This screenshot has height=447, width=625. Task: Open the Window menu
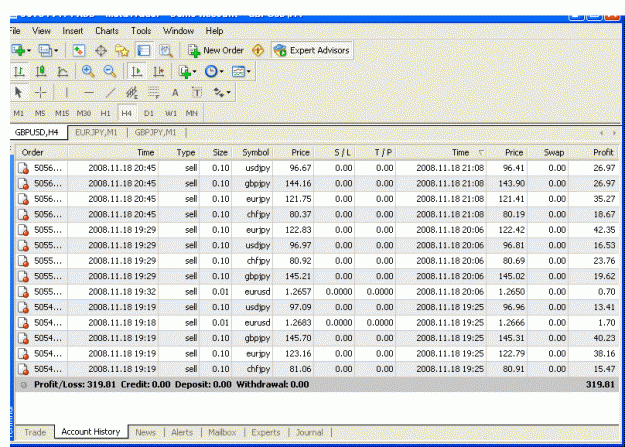tap(178, 31)
